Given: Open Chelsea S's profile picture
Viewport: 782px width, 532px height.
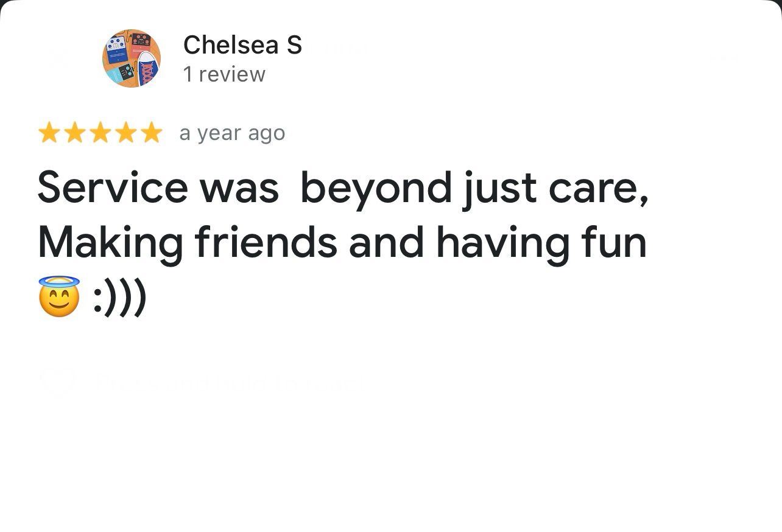Looking at the screenshot, I should 131,58.
